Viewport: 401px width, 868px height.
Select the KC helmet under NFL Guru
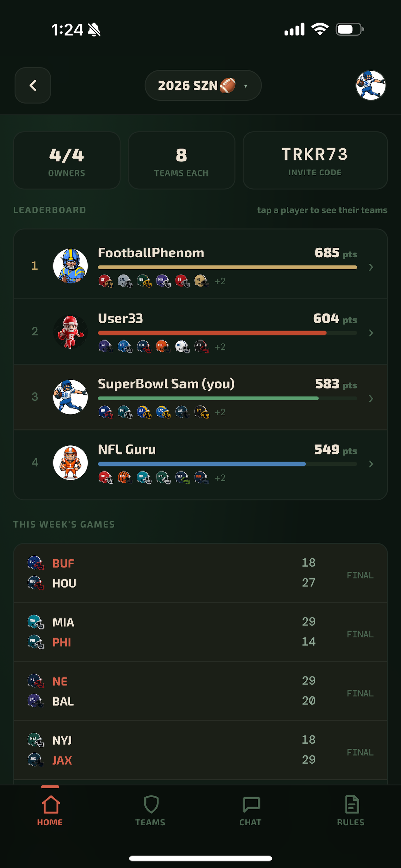pyautogui.click(x=106, y=477)
